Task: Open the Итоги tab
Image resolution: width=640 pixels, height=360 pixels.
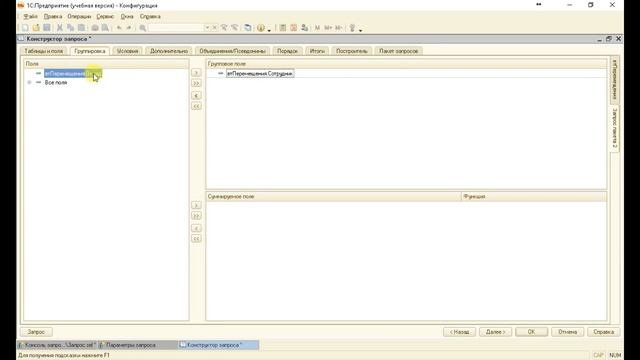Action: (317, 51)
